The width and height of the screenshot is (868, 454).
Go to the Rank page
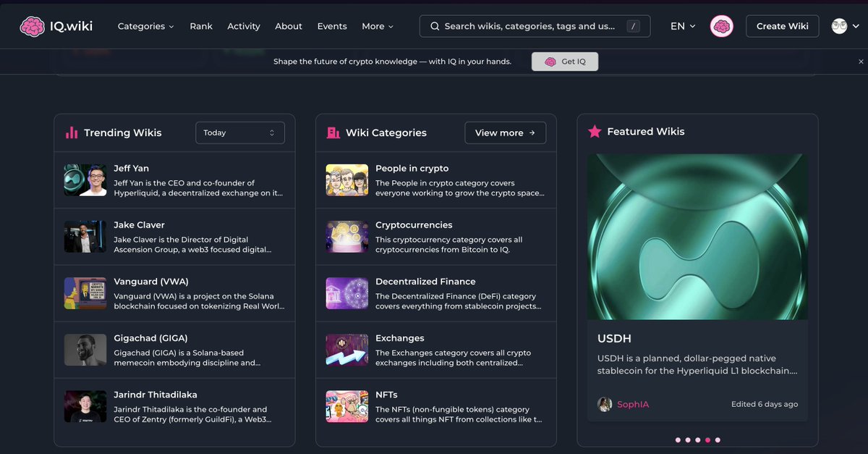201,26
